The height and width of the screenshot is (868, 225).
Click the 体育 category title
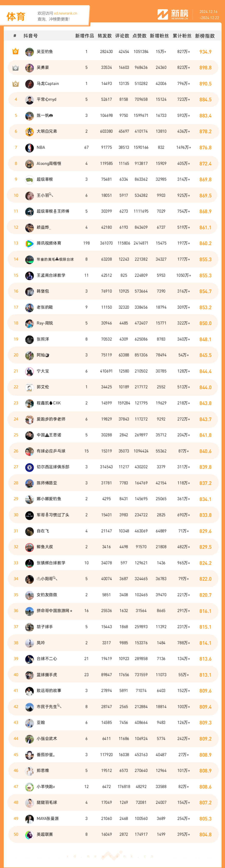click(x=16, y=16)
